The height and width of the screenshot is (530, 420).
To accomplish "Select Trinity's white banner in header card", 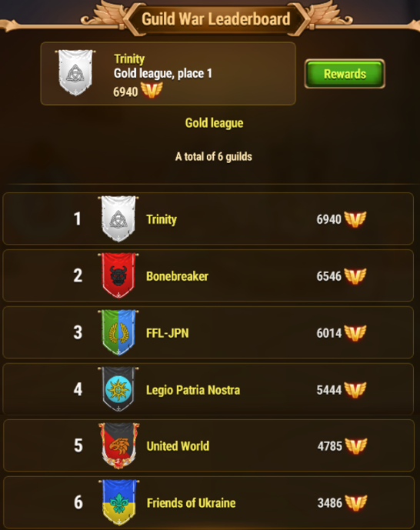I will click(x=75, y=72).
